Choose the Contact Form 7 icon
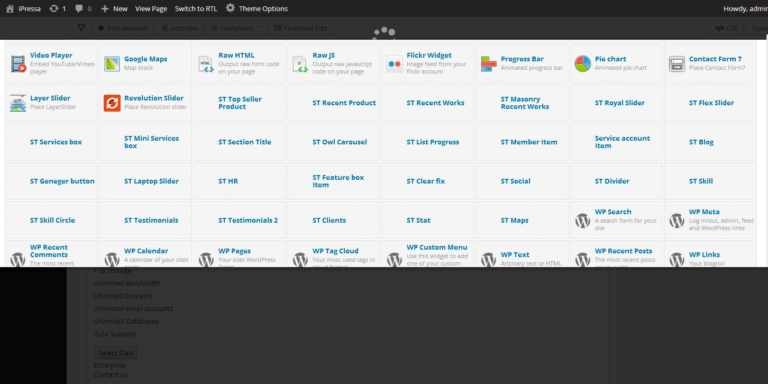Screen dimensions: 768x384 (677, 64)
